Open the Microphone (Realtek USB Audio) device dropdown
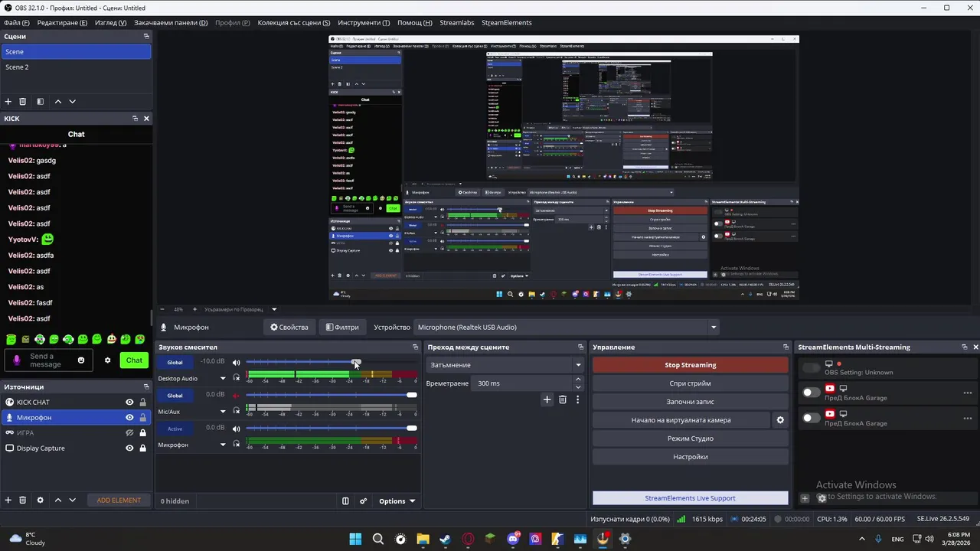Viewport: 980px width, 551px height. 567,328
